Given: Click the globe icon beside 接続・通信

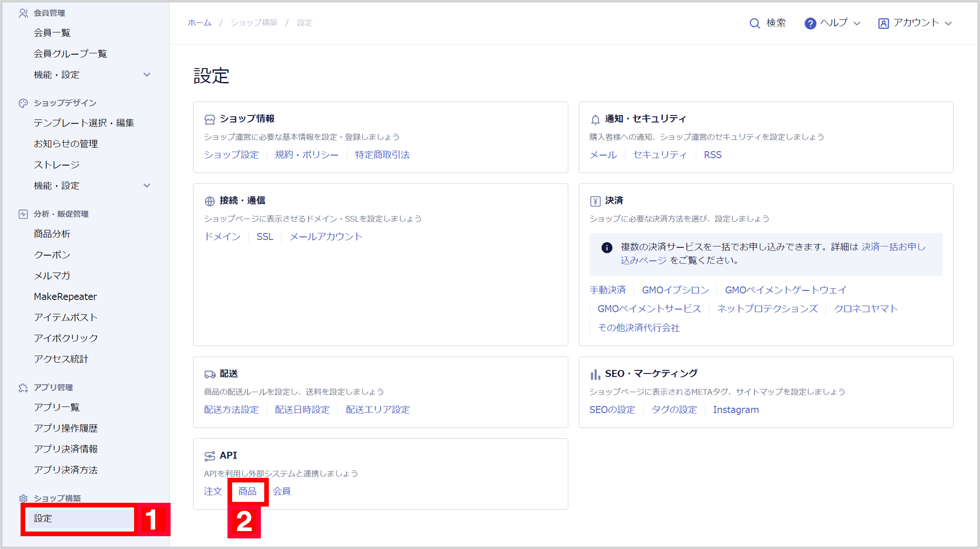Looking at the screenshot, I should pos(210,201).
